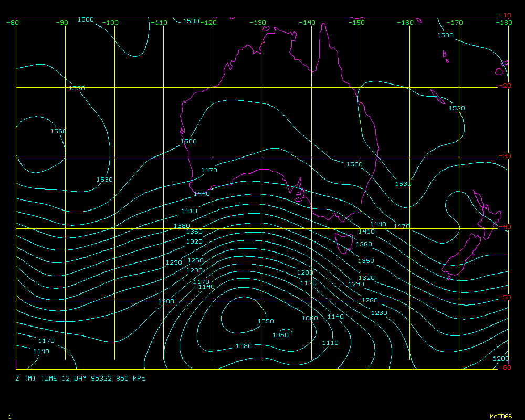The image size is (525, 420).
Task: Click the -20 latitude axis label
Action: 504,86
